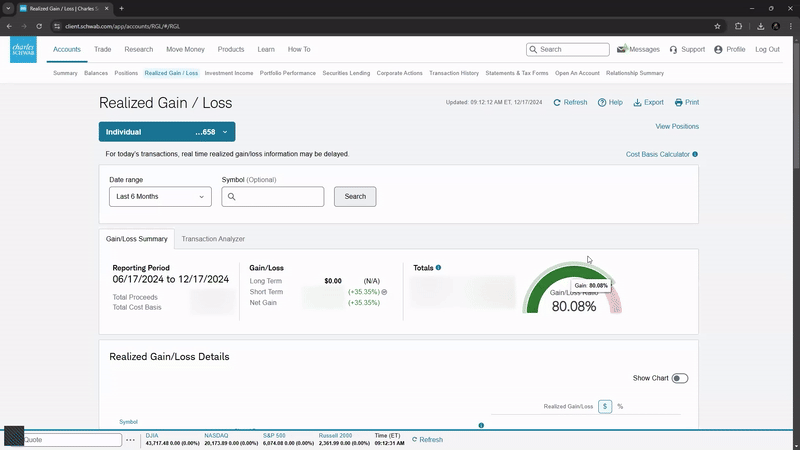Open the Date range Last 6 Months dropdown

160,196
